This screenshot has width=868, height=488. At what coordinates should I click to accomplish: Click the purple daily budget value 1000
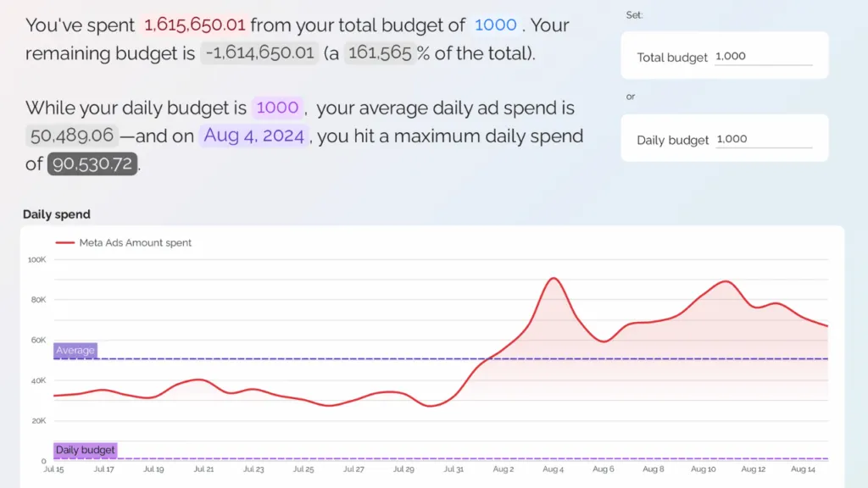pyautogui.click(x=278, y=108)
